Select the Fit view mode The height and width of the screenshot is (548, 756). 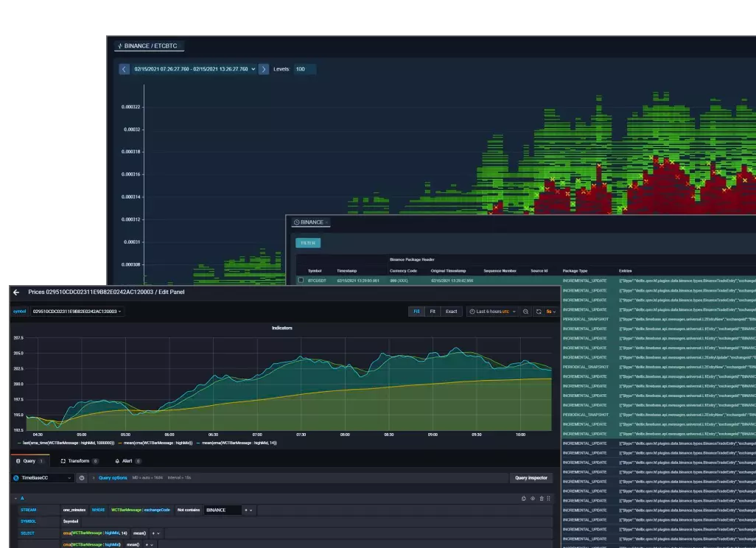coord(433,312)
